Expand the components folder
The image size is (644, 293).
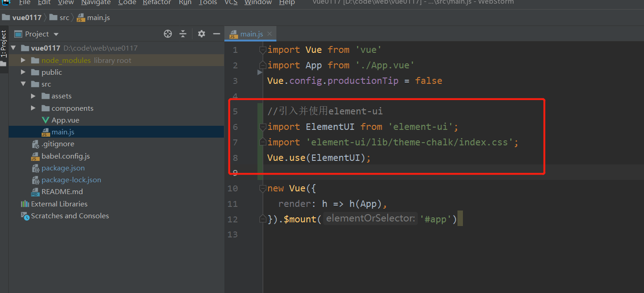[33, 108]
